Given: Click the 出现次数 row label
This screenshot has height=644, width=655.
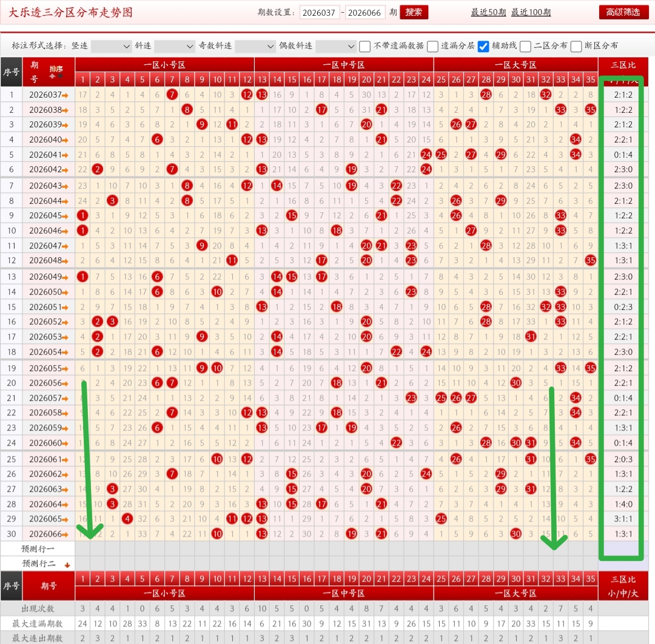Looking at the screenshot, I should coord(38,608).
